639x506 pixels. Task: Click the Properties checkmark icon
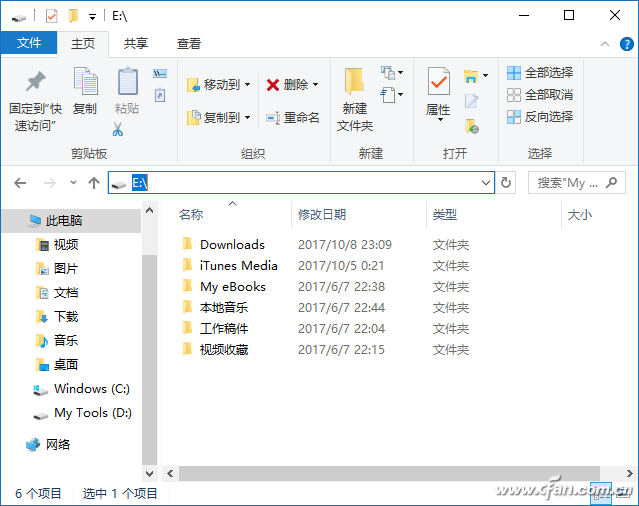pos(438,81)
